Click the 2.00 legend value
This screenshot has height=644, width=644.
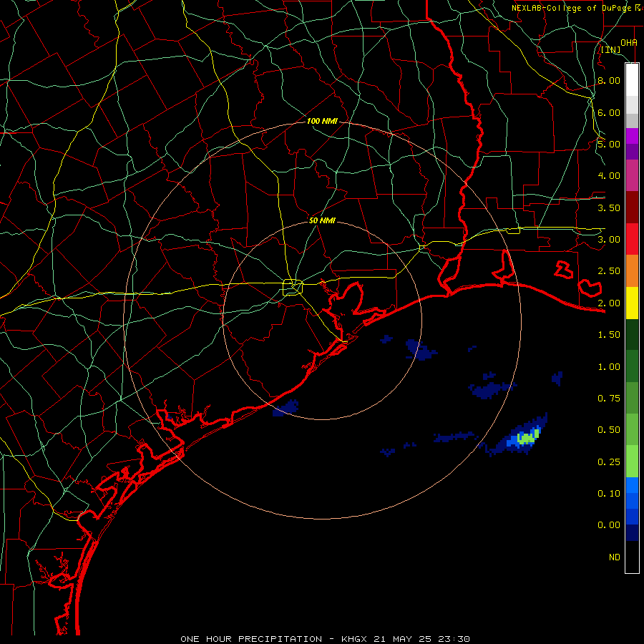pyautogui.click(x=609, y=303)
